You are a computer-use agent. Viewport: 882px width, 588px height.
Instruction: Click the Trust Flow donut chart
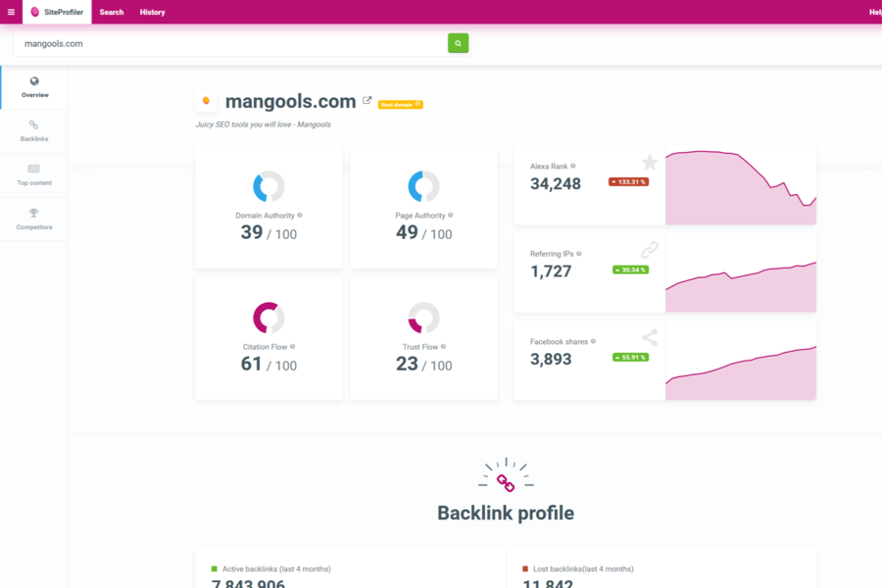tap(423, 318)
